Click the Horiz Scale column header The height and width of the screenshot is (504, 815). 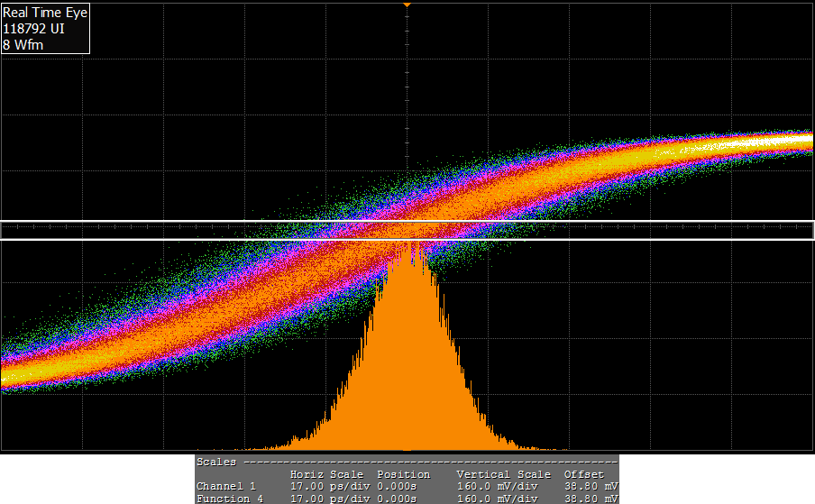[326, 474]
